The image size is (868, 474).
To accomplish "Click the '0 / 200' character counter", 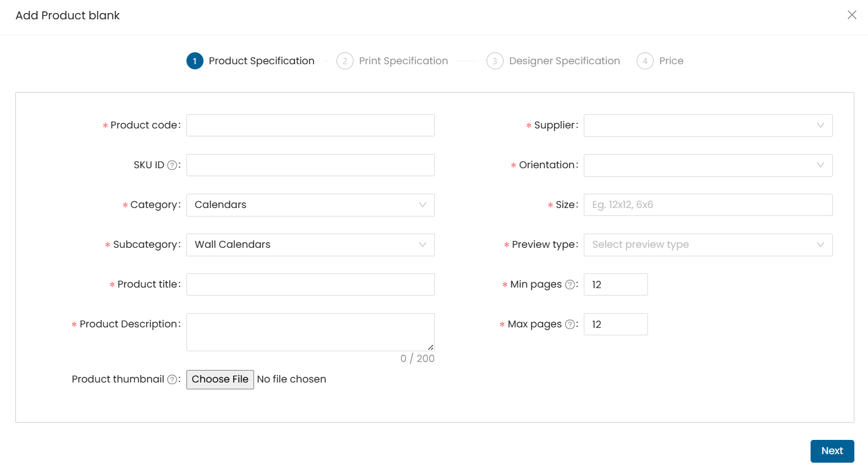I will [x=417, y=359].
